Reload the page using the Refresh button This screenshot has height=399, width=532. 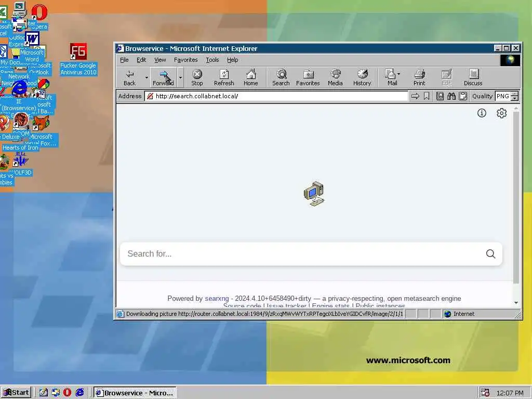[224, 77]
